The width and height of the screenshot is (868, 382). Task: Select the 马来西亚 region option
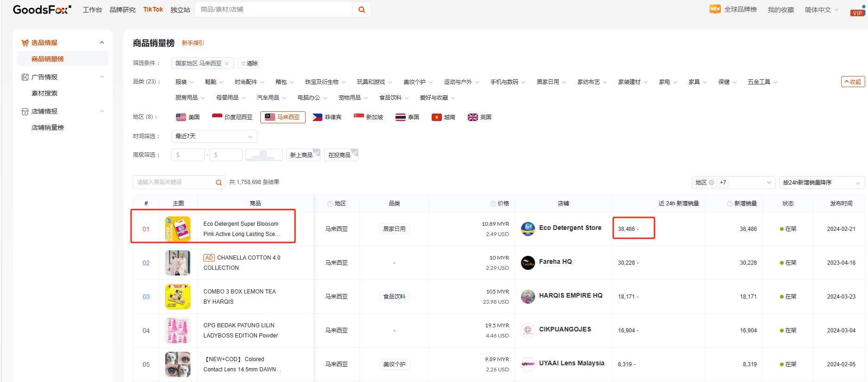click(x=283, y=117)
